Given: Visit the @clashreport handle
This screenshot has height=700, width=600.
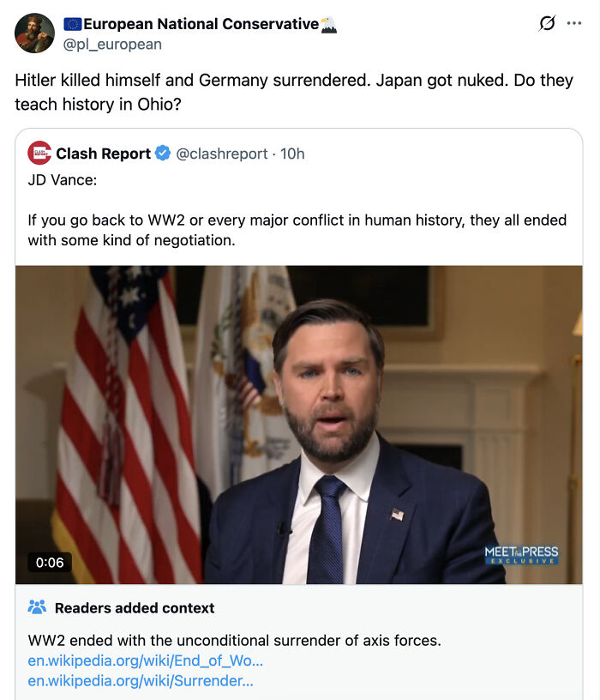Looking at the screenshot, I should [x=223, y=154].
